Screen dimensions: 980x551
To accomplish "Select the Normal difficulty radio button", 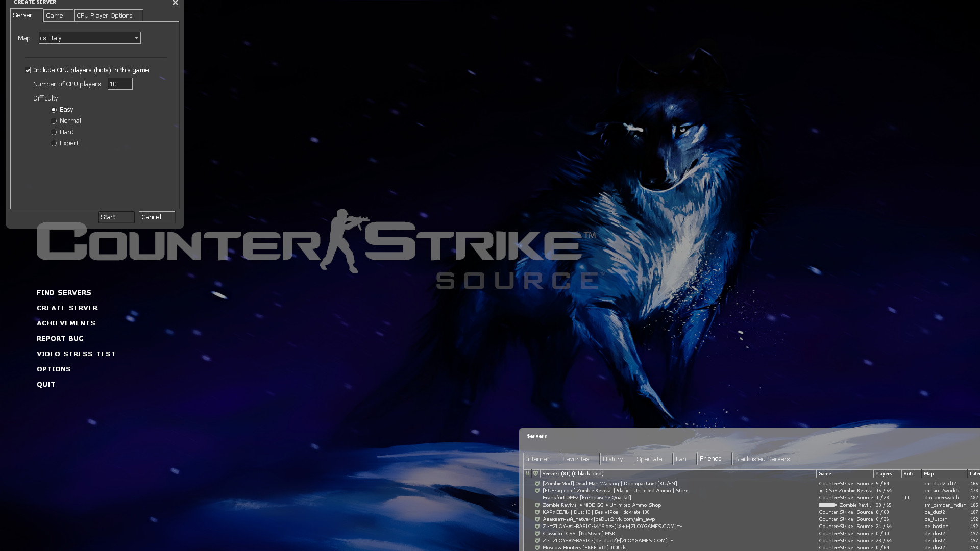I will (54, 121).
